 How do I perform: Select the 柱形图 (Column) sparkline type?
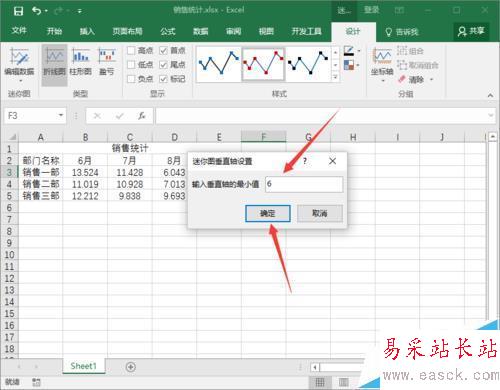(81, 62)
